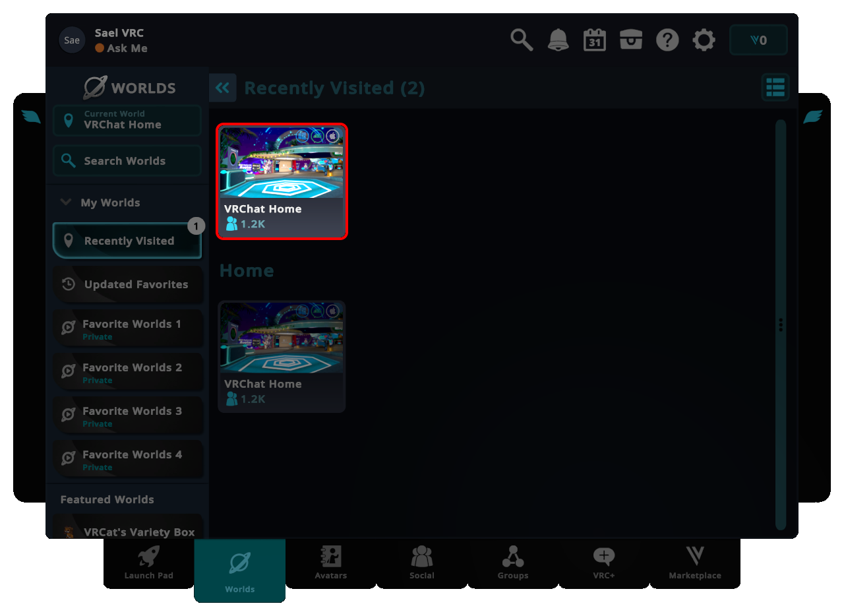Open Favorite Worlds 1 list
Screen dimensions: 844x616
pyautogui.click(x=127, y=328)
